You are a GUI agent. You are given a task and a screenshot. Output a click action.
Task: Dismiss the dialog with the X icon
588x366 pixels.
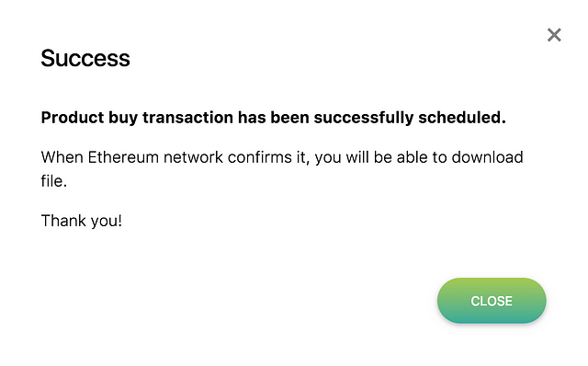554,35
